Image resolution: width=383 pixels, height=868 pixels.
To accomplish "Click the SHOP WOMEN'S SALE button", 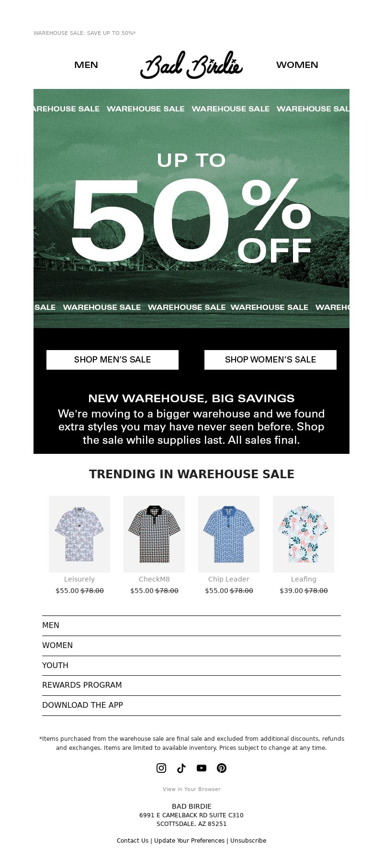I will tap(270, 360).
